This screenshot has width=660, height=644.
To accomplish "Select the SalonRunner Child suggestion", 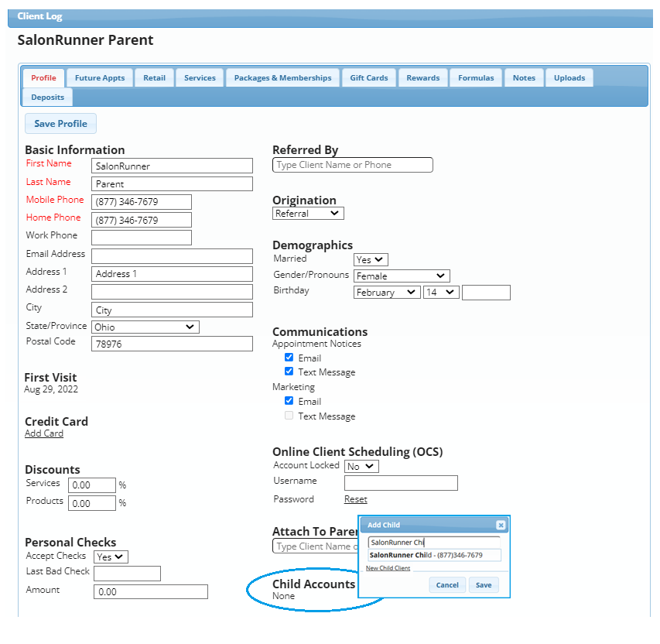I will 434,555.
